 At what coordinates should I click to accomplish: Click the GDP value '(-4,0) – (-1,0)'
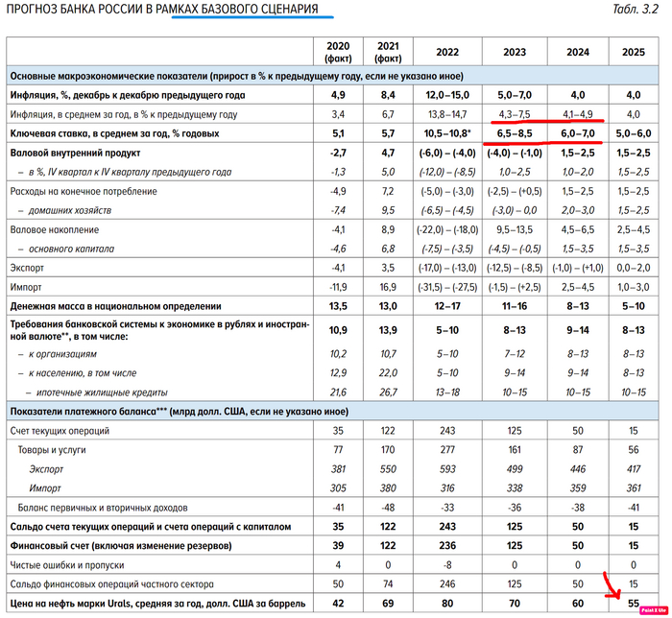click(515, 153)
